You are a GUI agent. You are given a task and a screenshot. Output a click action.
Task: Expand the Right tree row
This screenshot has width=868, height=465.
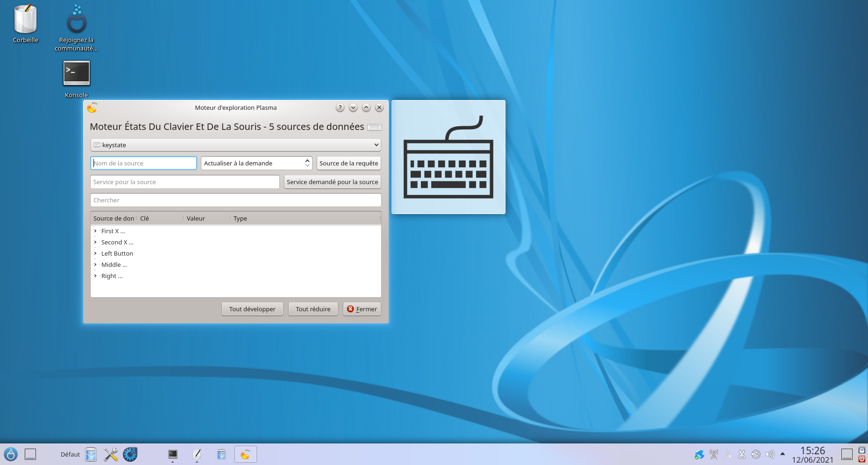[95, 276]
